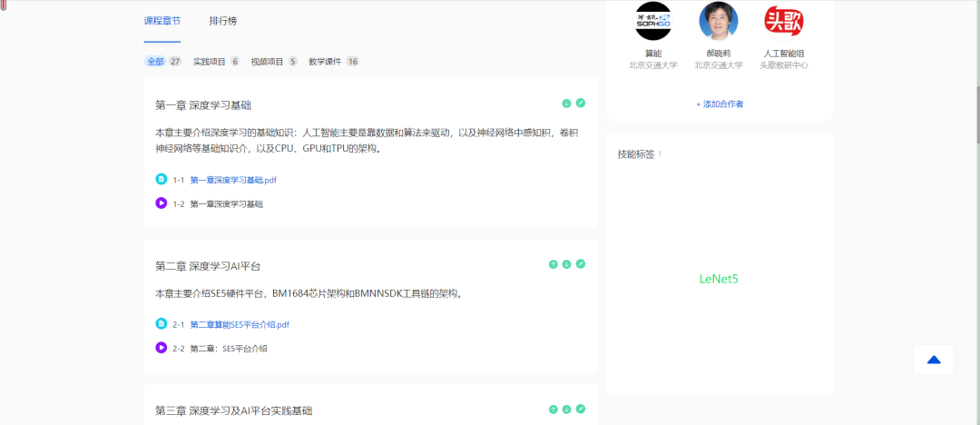Click 技能标签 heading
Screen dimensions: 980x425
[635, 154]
